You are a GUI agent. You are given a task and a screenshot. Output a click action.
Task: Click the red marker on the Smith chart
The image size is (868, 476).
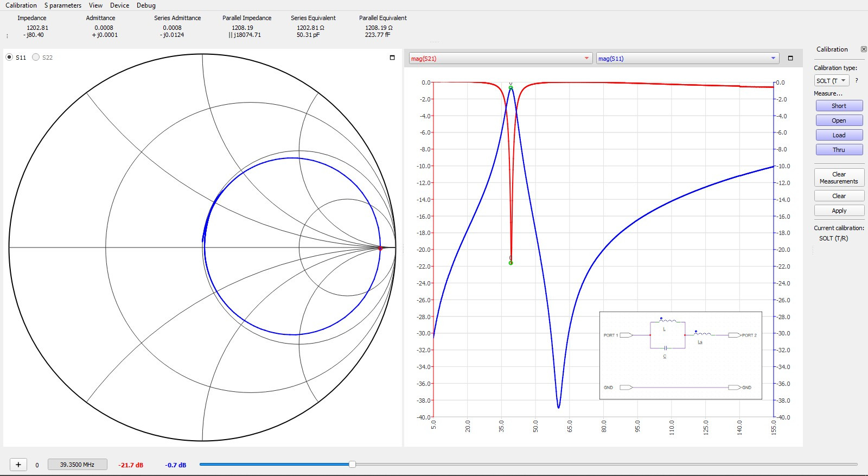click(x=380, y=248)
